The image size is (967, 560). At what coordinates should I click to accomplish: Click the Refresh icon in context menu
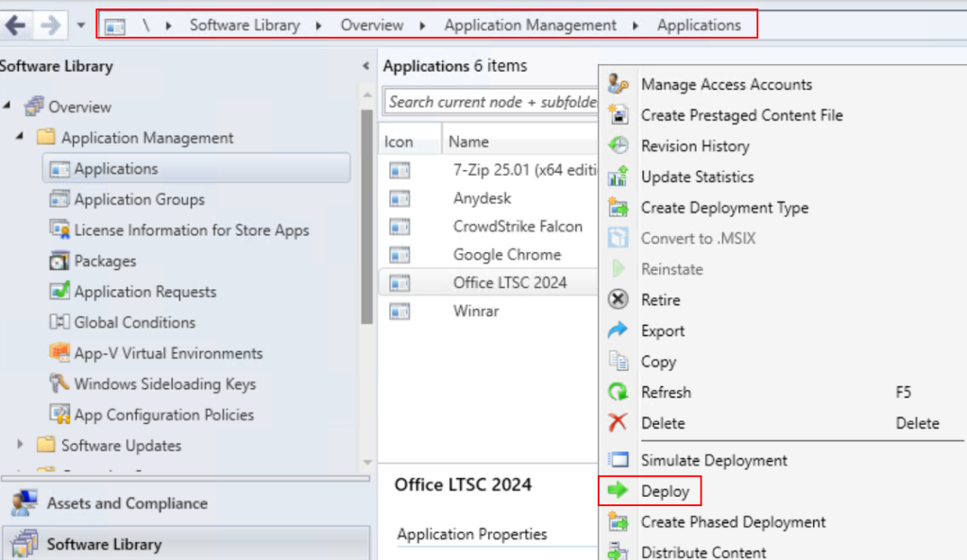619,392
